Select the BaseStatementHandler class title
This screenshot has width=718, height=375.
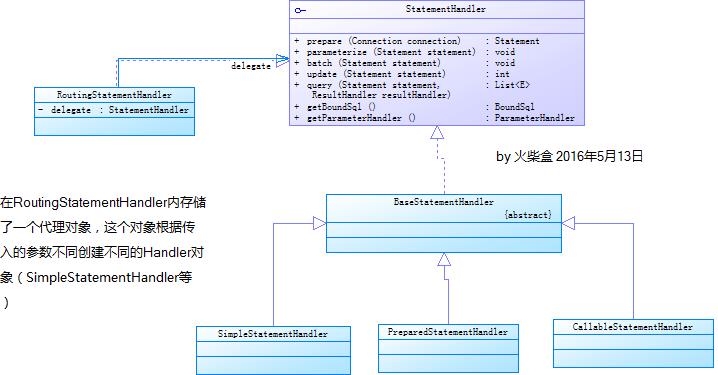tap(444, 202)
